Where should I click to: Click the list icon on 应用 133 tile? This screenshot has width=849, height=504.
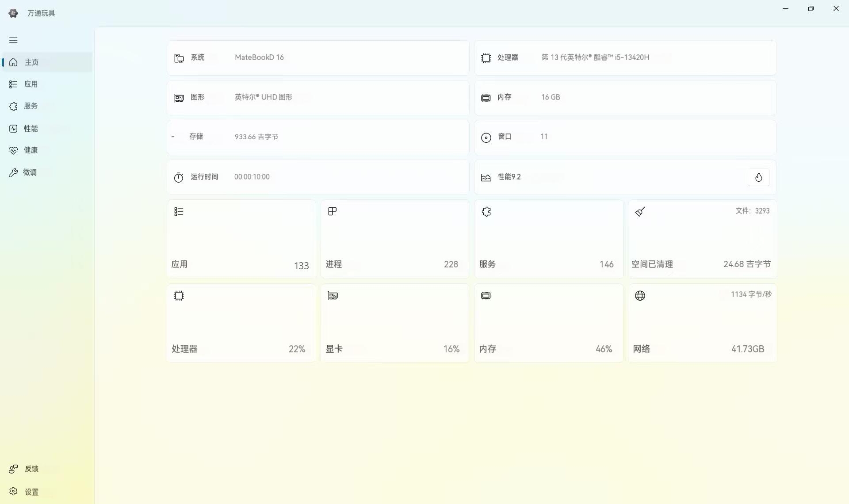pos(179,212)
